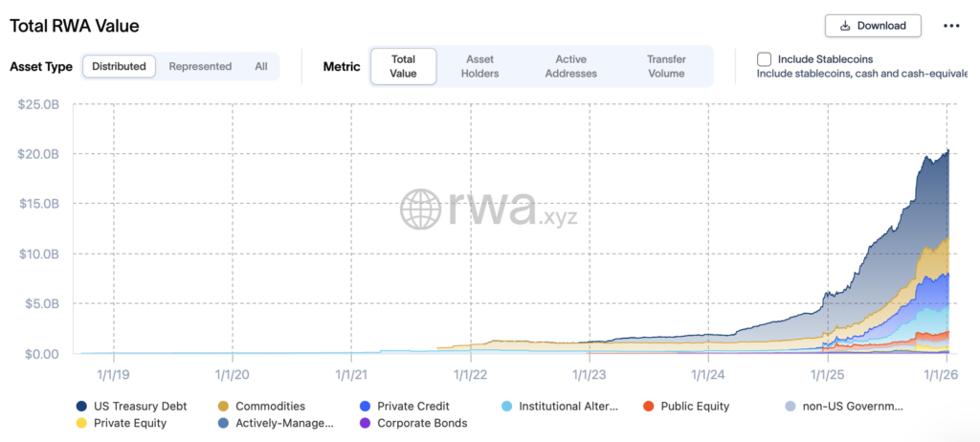Click the download arrow icon
This screenshot has height=442, width=980.
(844, 26)
